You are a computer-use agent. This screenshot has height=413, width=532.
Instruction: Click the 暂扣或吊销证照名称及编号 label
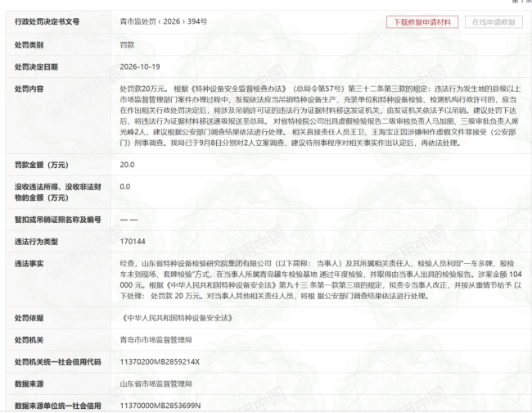(x=57, y=220)
